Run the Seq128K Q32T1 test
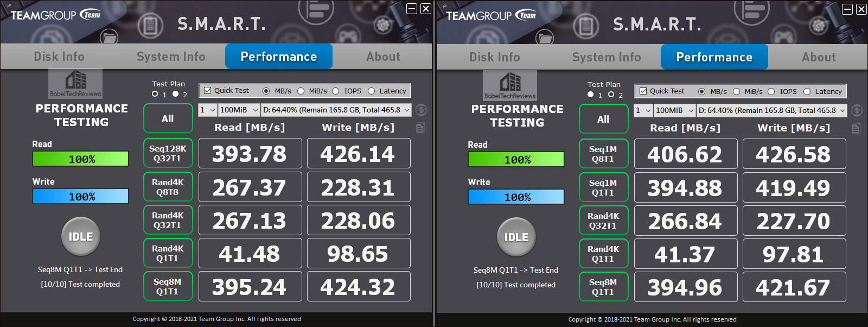Viewport: 868px width, 327px height. [x=168, y=153]
